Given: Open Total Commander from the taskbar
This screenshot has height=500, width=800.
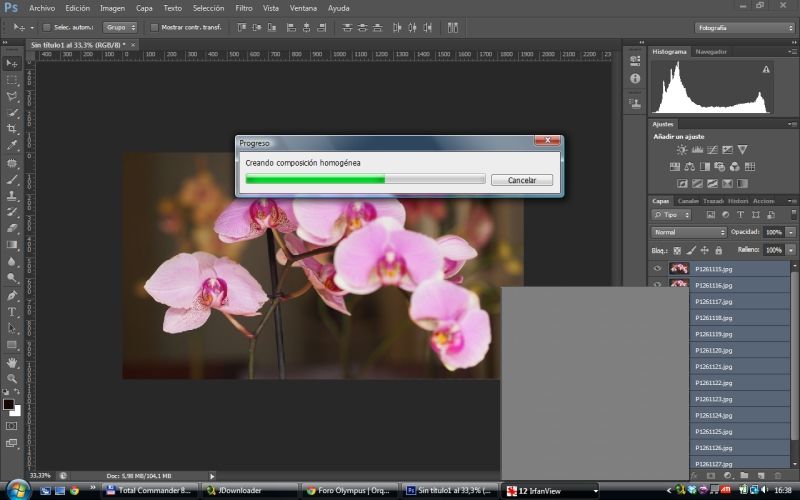Looking at the screenshot, I should 149,490.
